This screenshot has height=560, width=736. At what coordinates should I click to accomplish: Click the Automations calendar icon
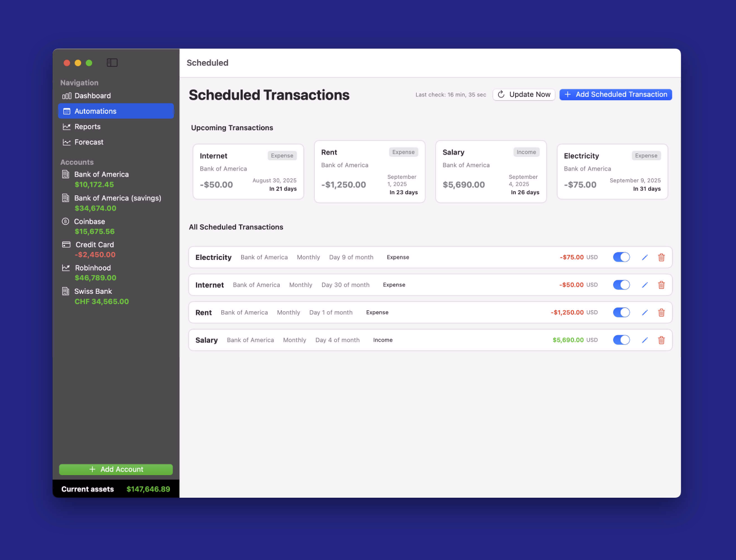[x=67, y=112]
